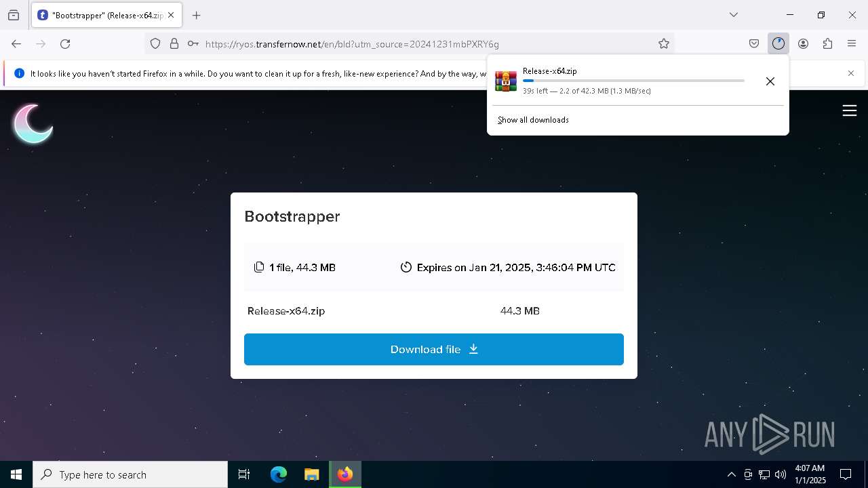The height and width of the screenshot is (488, 868).
Task: Toggle the downloads panel button
Action: [x=778, y=44]
